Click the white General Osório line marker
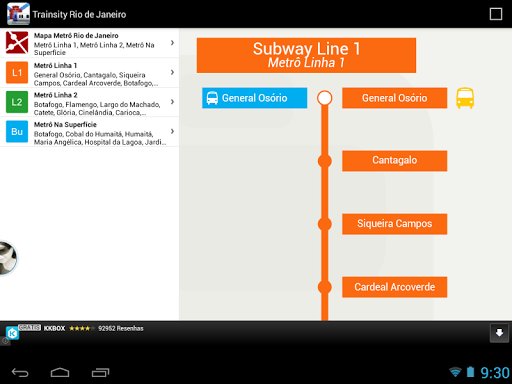 [x=325, y=98]
